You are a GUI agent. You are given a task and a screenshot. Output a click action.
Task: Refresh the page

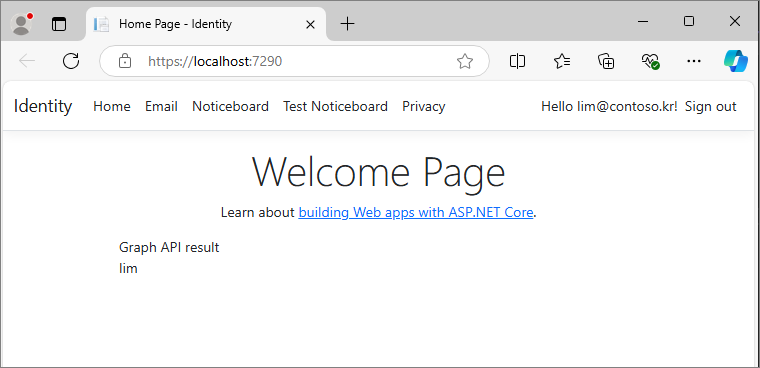(x=71, y=61)
